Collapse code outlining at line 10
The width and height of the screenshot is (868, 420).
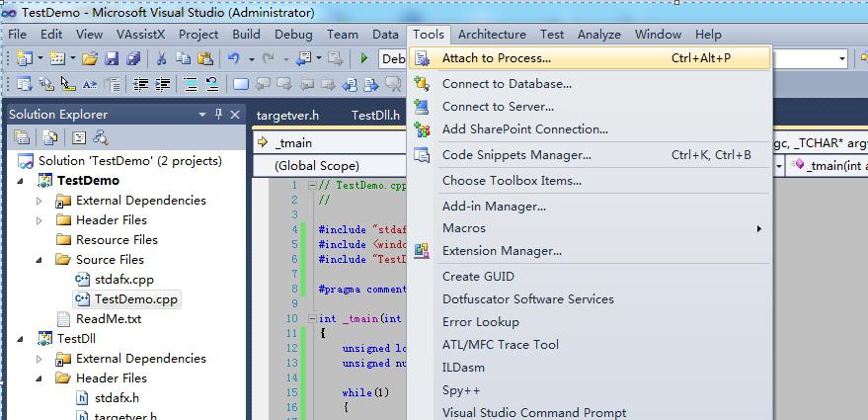[x=313, y=318]
